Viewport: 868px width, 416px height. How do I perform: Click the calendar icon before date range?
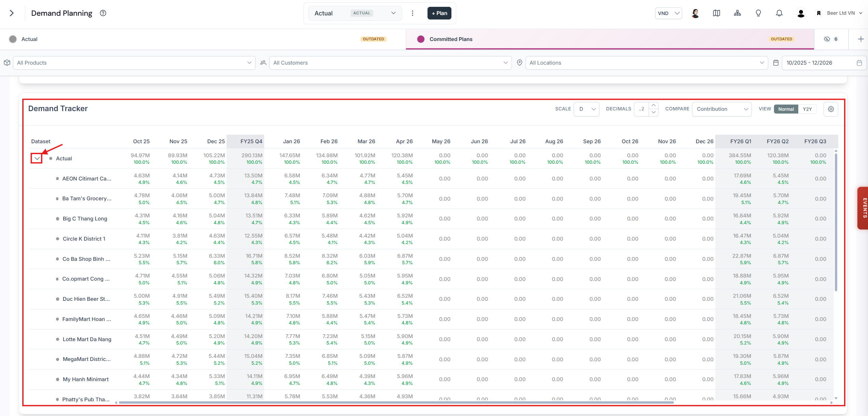(x=776, y=63)
